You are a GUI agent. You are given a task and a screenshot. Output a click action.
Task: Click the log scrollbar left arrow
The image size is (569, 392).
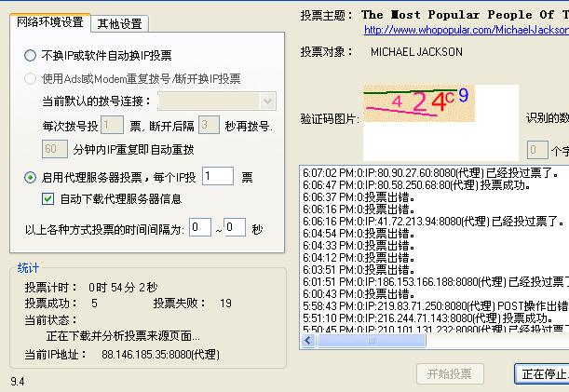pos(308,341)
